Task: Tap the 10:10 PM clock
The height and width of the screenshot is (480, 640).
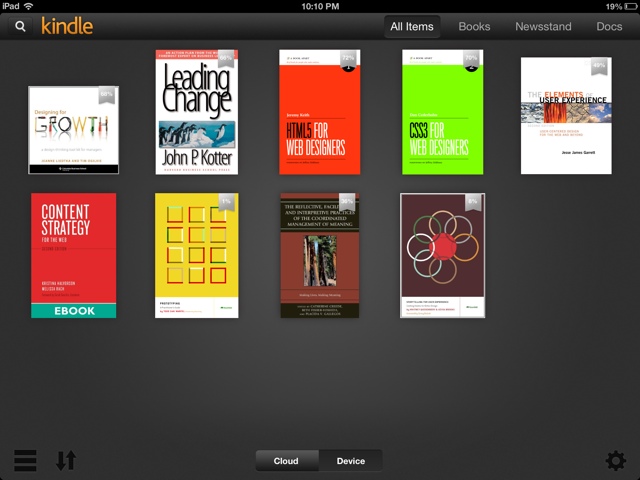Action: [320, 6]
